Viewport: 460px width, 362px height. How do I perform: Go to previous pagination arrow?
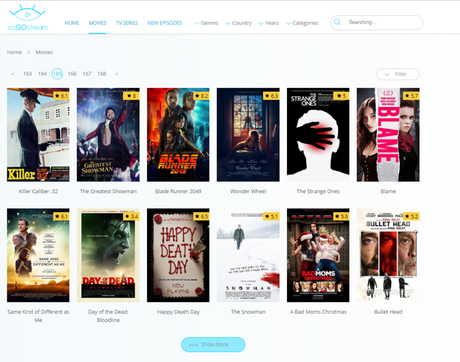click(x=13, y=74)
